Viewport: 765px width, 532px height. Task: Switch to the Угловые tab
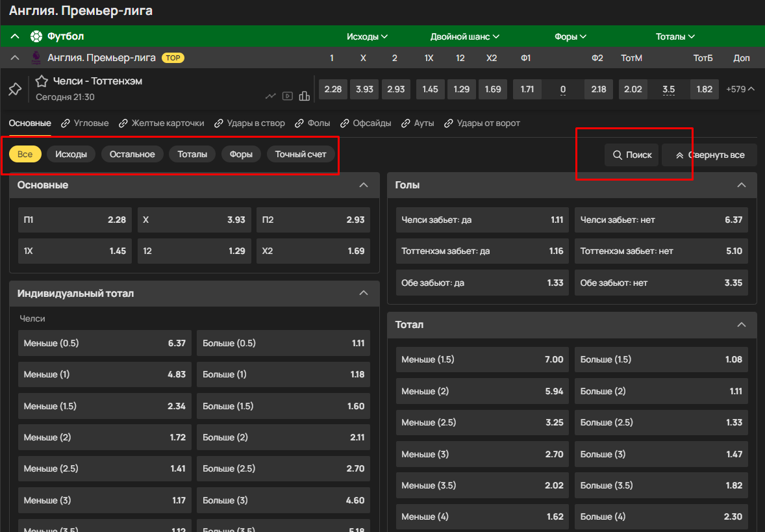pos(85,123)
